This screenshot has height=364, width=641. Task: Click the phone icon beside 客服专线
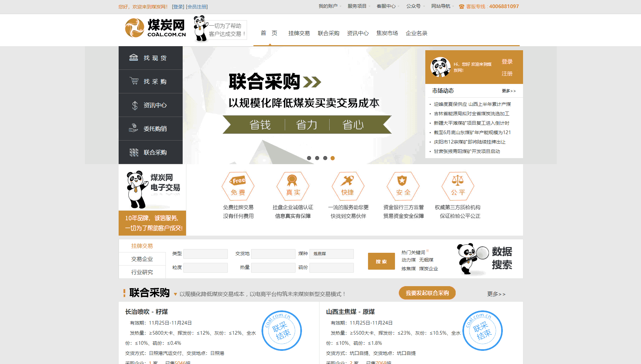click(461, 6)
